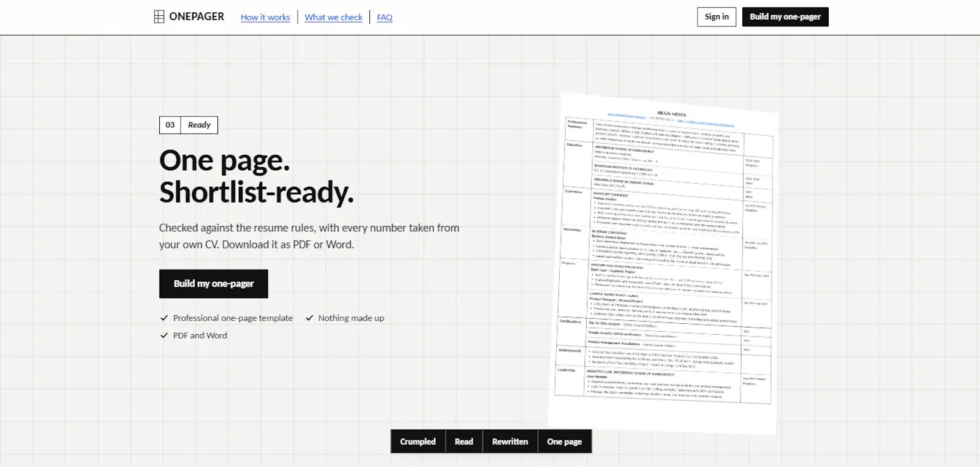
Task: Select the Read stage tab
Action: click(464, 441)
